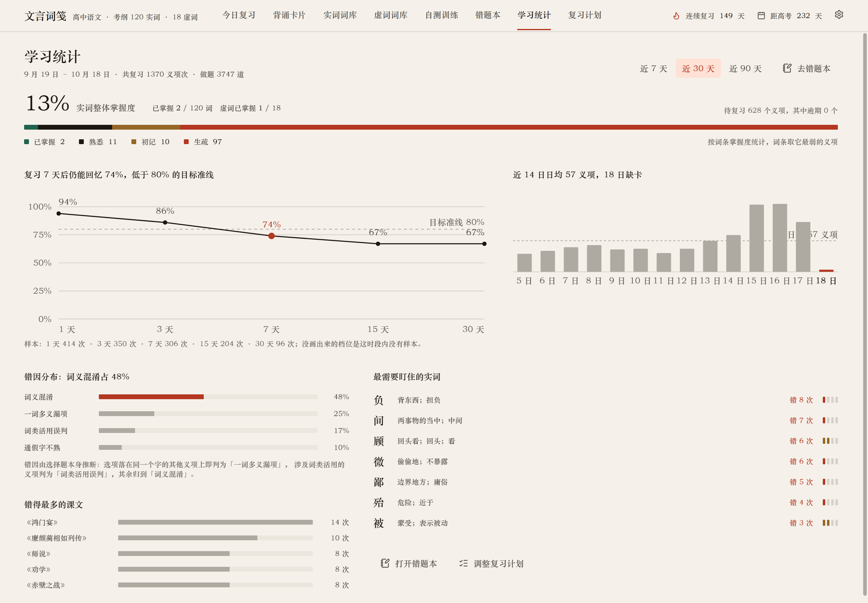
Task: Open 错题本 navigation tab
Action: (488, 15)
